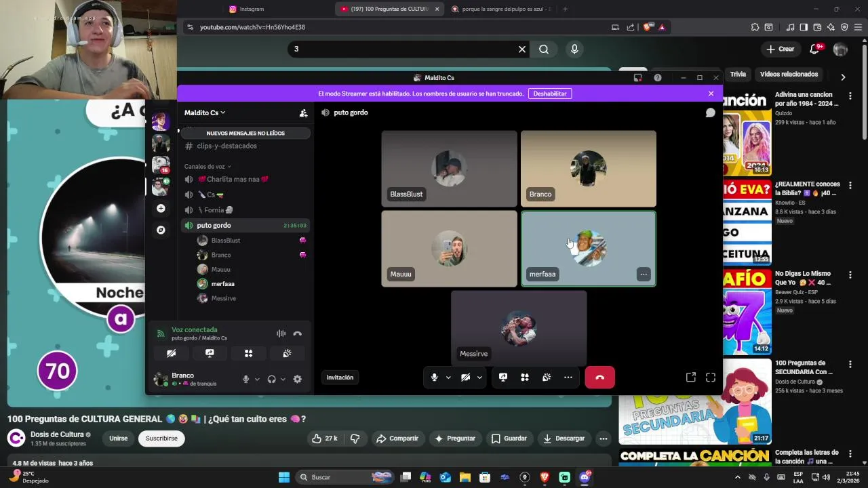
Task: Open Discord user settings gear
Action: point(297,380)
